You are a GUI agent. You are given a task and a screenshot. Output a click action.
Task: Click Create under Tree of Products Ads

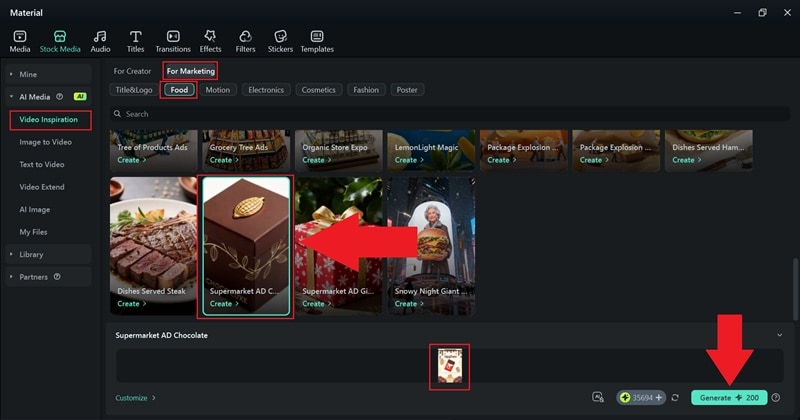132,160
